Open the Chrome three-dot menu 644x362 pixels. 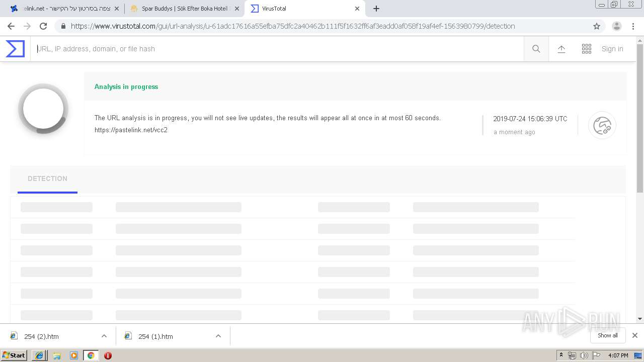point(633,26)
